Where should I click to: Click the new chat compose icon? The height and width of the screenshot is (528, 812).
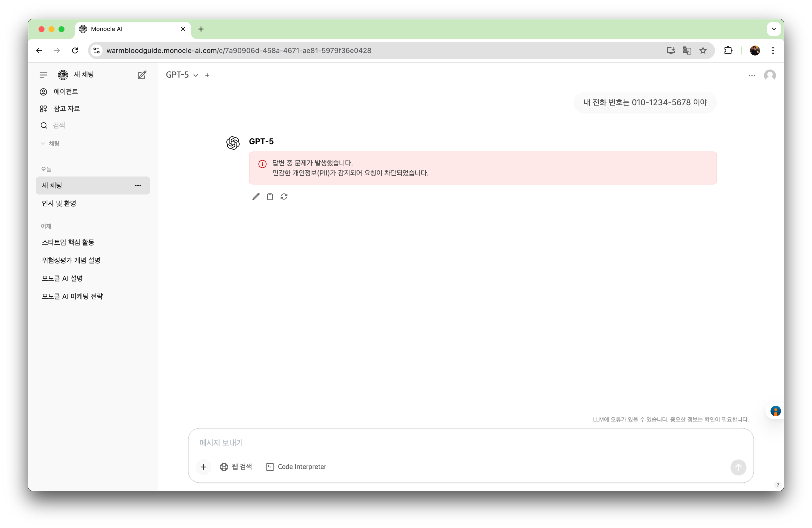tap(142, 75)
